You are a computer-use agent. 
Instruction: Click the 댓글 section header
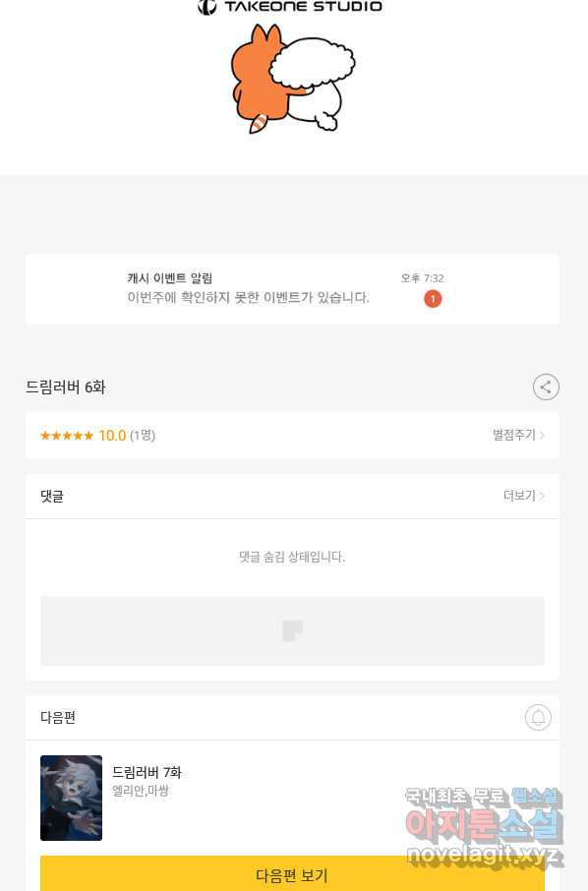pos(52,496)
